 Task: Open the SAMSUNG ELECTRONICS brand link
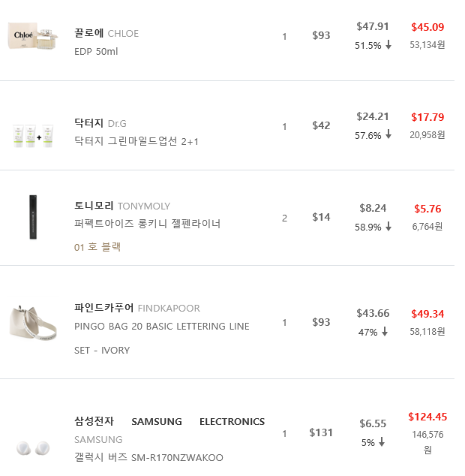tap(198, 422)
